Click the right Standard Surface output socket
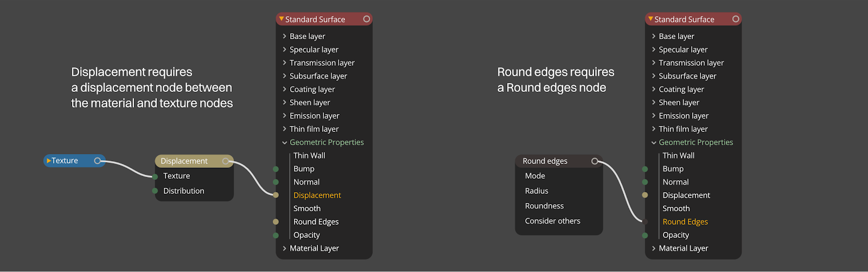The height and width of the screenshot is (272, 868). (736, 19)
